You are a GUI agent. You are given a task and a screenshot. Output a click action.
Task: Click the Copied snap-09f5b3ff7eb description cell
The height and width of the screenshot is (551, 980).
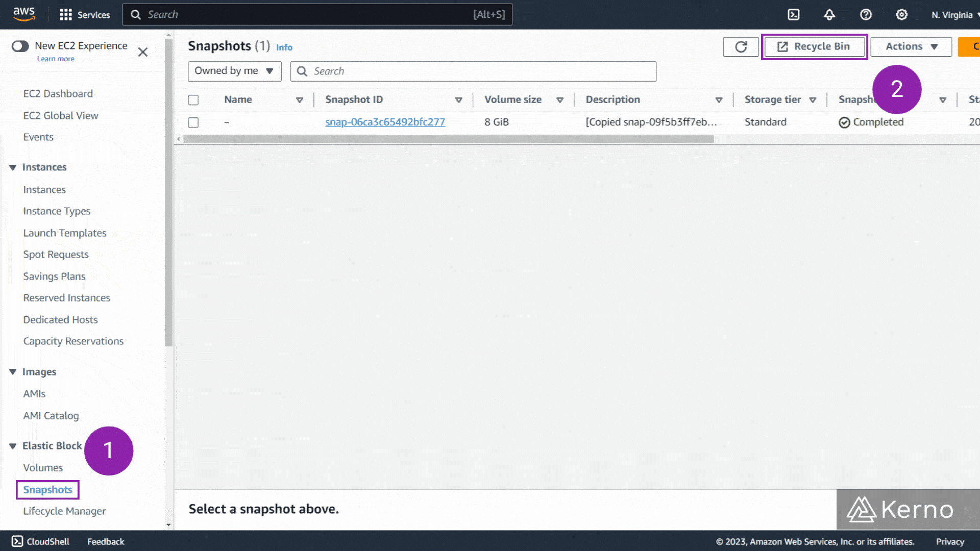coord(651,122)
